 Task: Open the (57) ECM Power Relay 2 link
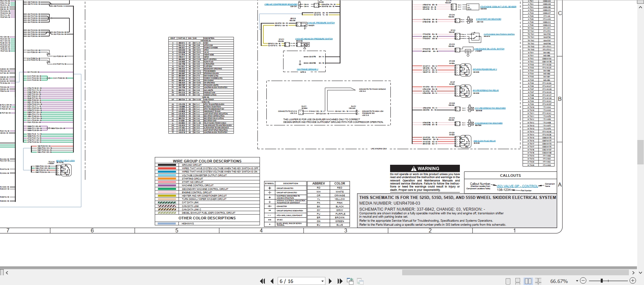(485, 69)
